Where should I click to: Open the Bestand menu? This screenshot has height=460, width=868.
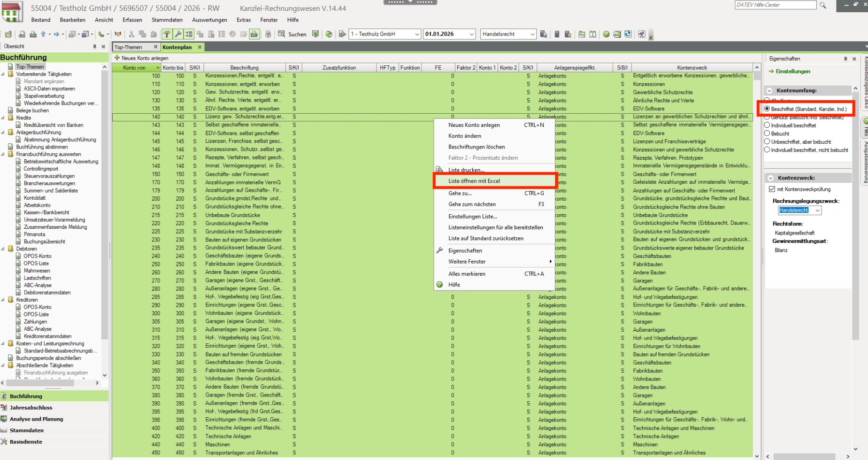coord(41,20)
